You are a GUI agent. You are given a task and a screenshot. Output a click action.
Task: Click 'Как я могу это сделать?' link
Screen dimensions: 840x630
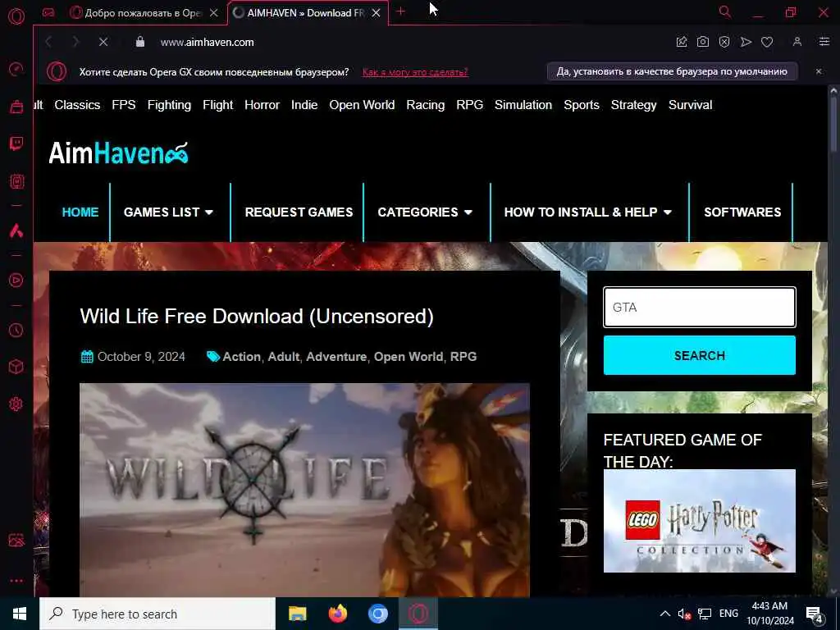tap(415, 72)
